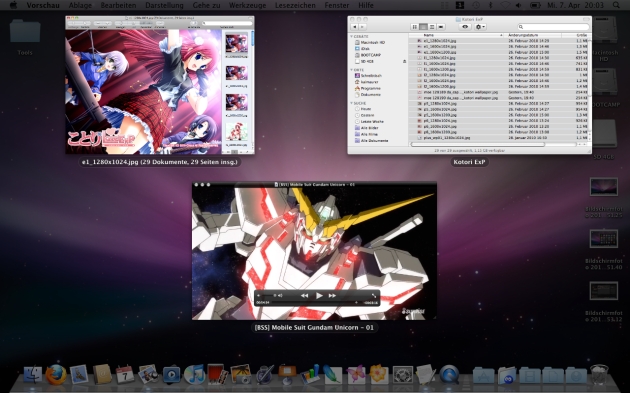Collapse the GERÄTE sidebar section
630x393 pixels.
click(352, 36)
